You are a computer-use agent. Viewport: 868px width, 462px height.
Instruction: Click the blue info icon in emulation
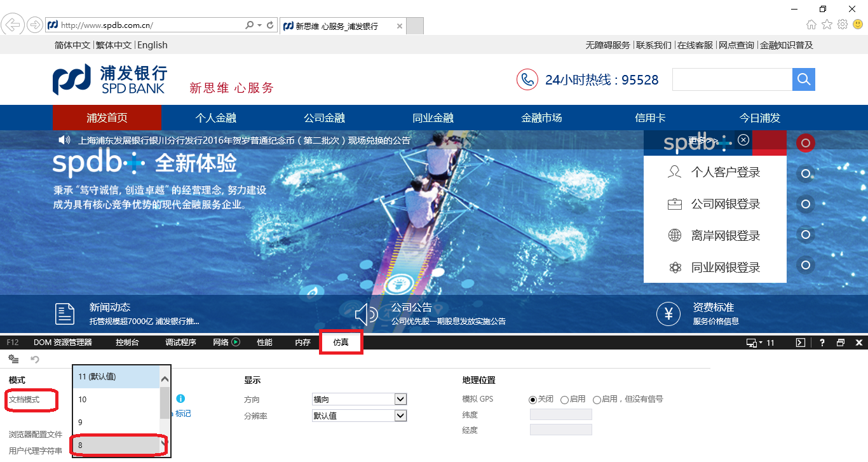pos(180,398)
